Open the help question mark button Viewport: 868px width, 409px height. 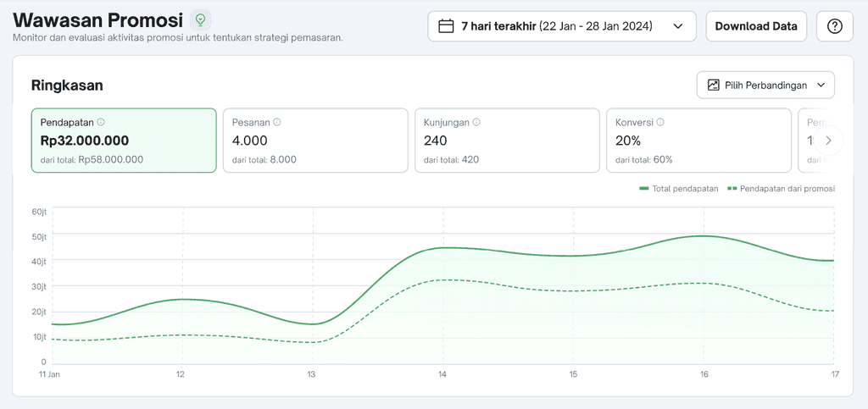point(835,26)
